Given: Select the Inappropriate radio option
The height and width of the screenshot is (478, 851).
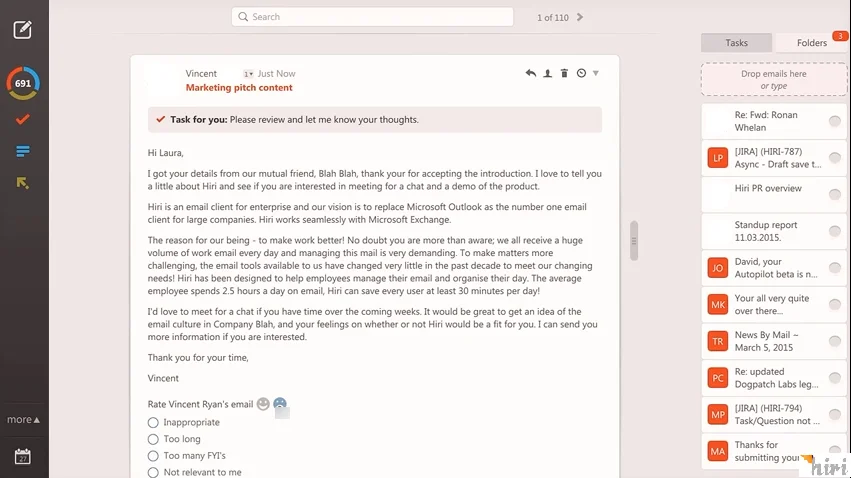Looking at the screenshot, I should tap(153, 423).
